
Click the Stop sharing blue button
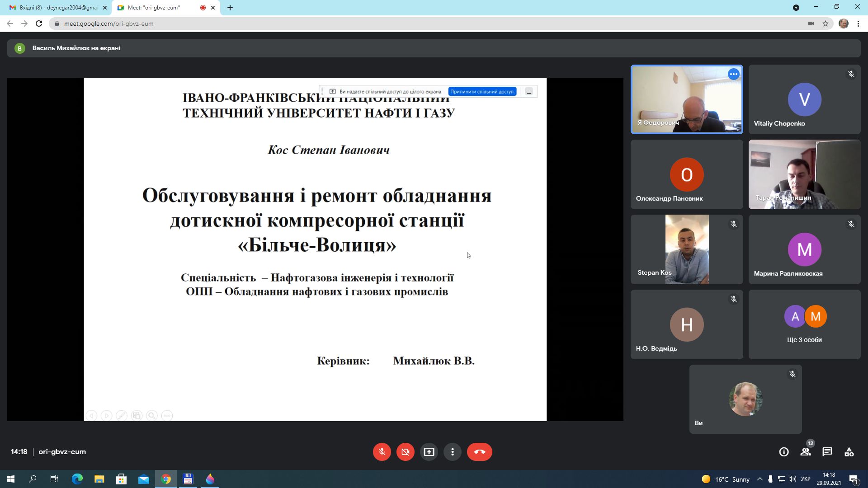[x=482, y=92]
